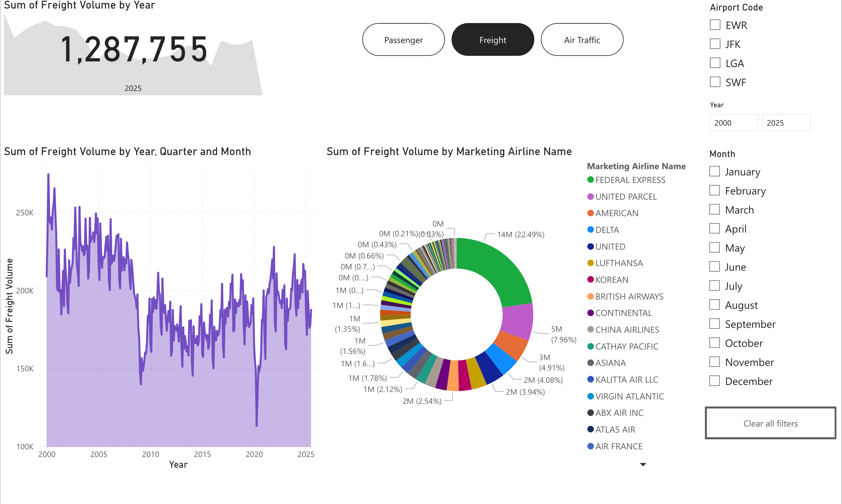Click the KOREAN legend dot
This screenshot has width=842, height=504.
pyautogui.click(x=590, y=279)
